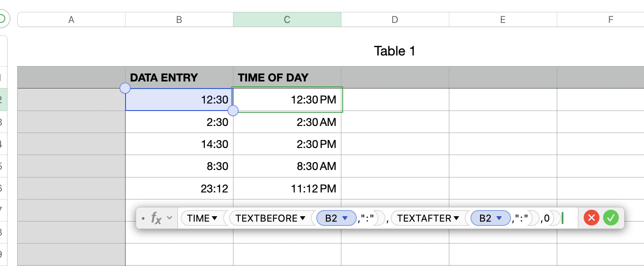Click the formula editor drag handle dot
Viewport: 644px width, 266px height.
pyautogui.click(x=143, y=218)
